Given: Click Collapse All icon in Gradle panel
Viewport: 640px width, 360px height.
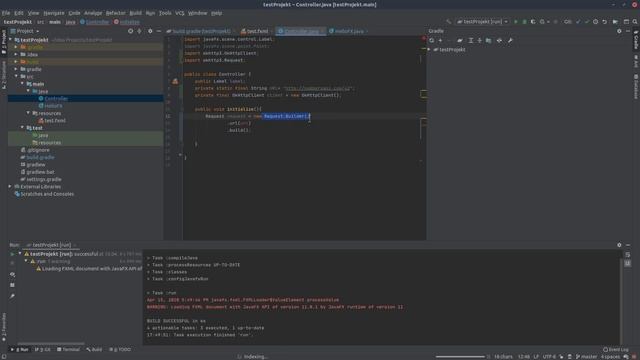Looking at the screenshot, I should 480,40.
